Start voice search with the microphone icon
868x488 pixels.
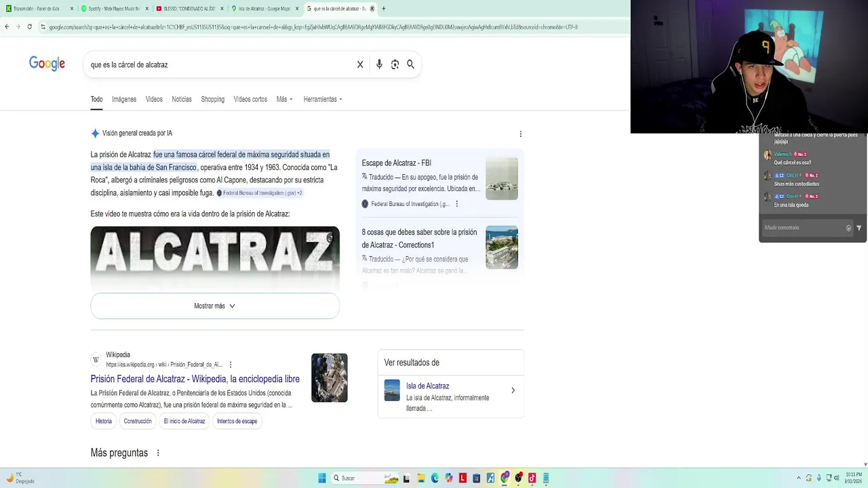point(379,64)
